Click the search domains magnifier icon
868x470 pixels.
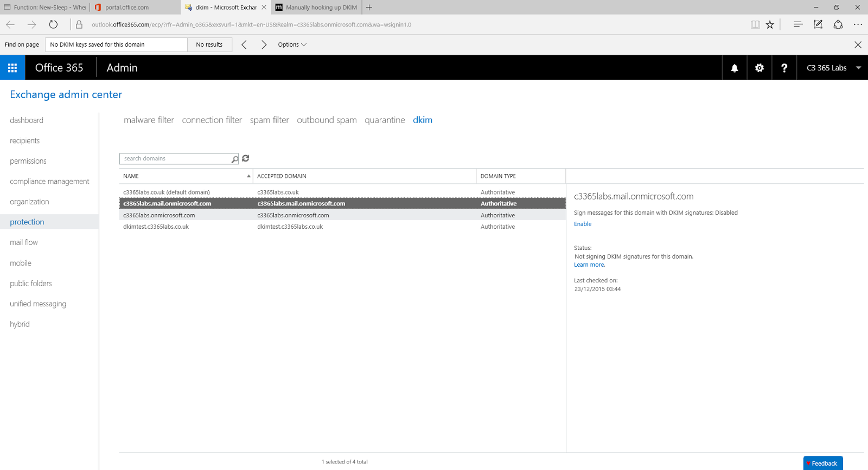tap(234, 159)
